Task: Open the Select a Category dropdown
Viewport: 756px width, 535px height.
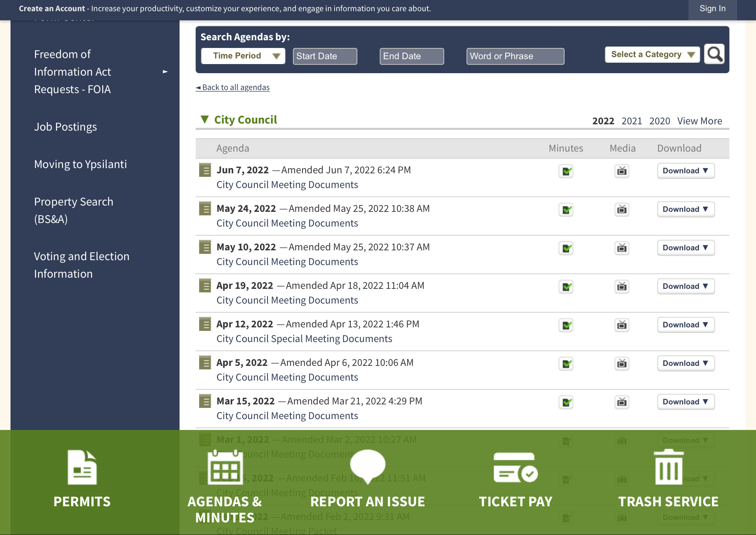Action: [x=652, y=55]
